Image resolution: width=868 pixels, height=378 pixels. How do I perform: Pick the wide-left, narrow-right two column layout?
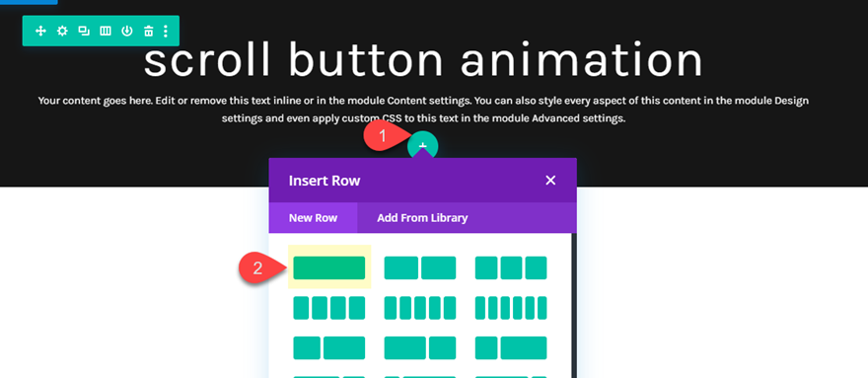[420, 347]
